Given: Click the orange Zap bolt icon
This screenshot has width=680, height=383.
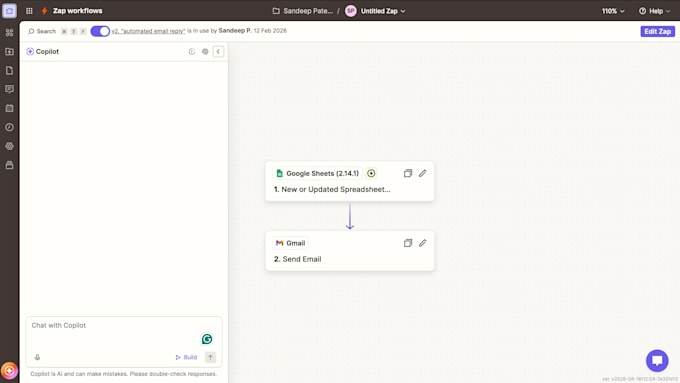Looking at the screenshot, I should pyautogui.click(x=44, y=11).
